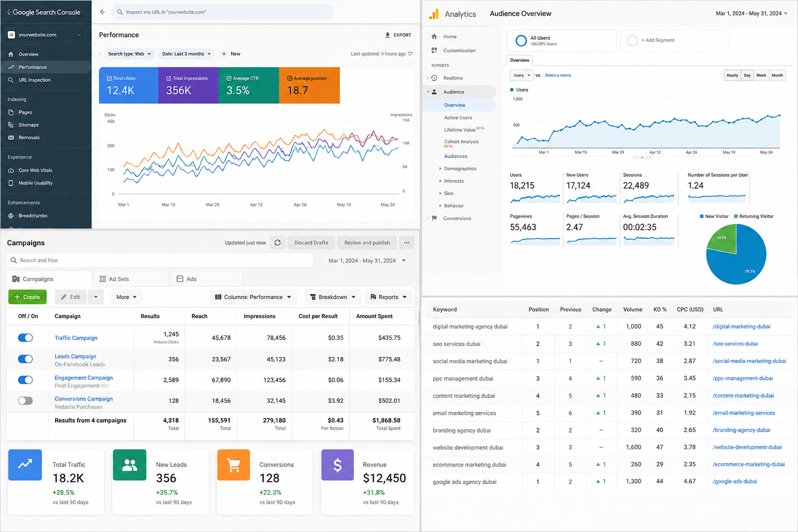Click the Inspect any URL search field
The image size is (798, 532).
222,12
